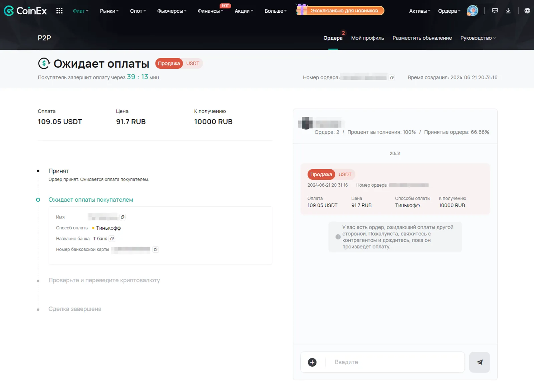Screen dimensions: 534x392
Task: Expand the Активы dropdown
Action: tap(420, 11)
